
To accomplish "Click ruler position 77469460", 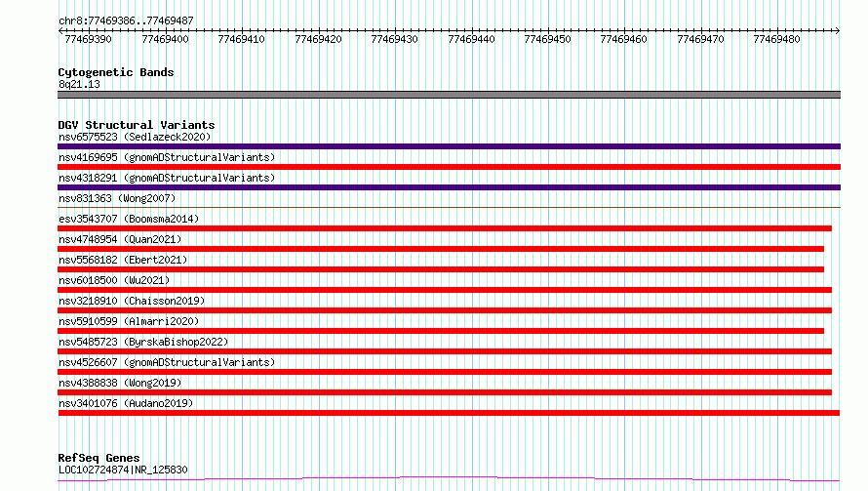I will pos(624,39).
